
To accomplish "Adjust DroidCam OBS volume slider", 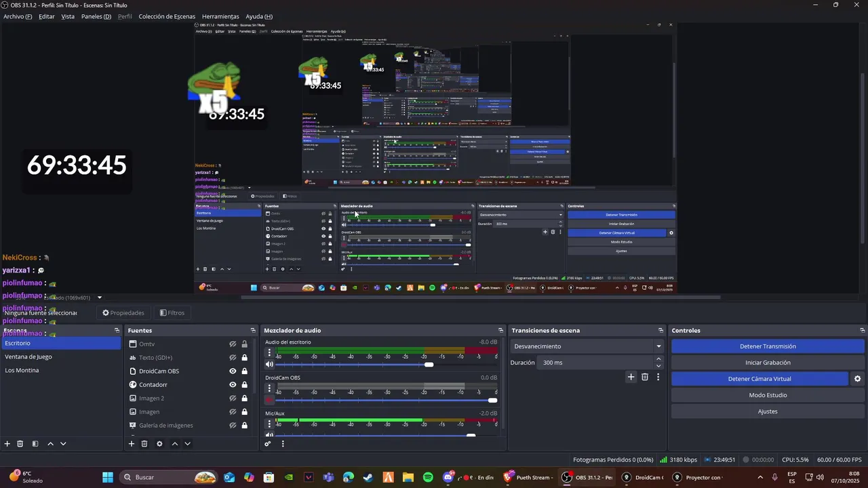I will (492, 400).
